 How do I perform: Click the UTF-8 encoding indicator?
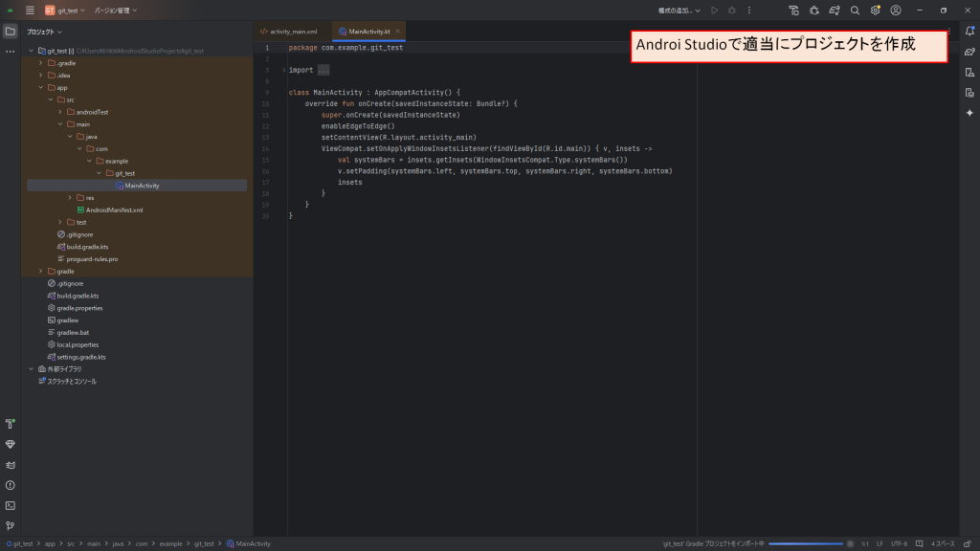901,545
